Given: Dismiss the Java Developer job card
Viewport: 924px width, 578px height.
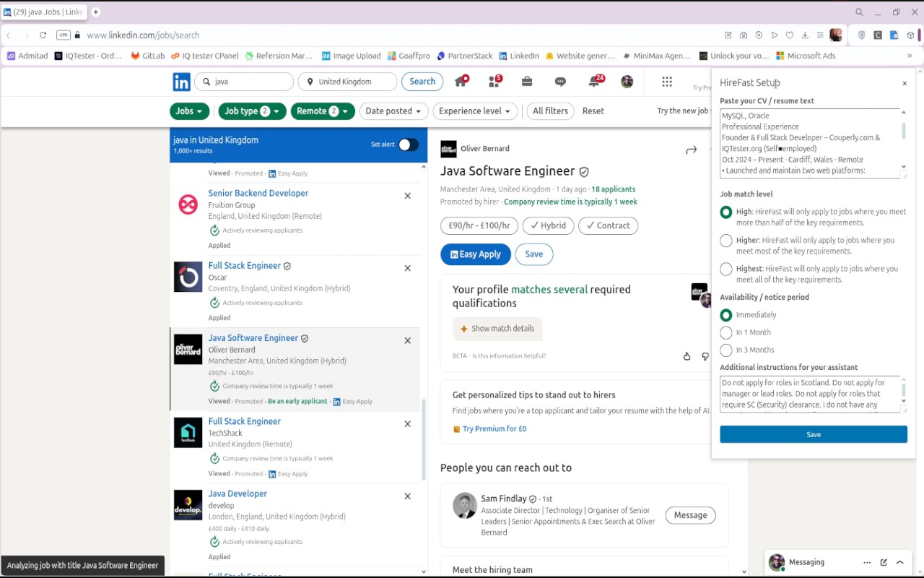Looking at the screenshot, I should point(408,496).
